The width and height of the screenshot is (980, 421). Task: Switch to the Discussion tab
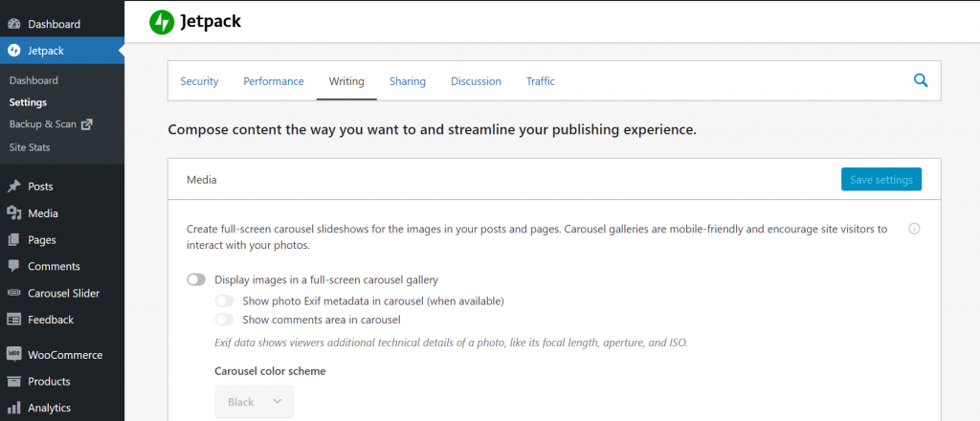coord(477,81)
